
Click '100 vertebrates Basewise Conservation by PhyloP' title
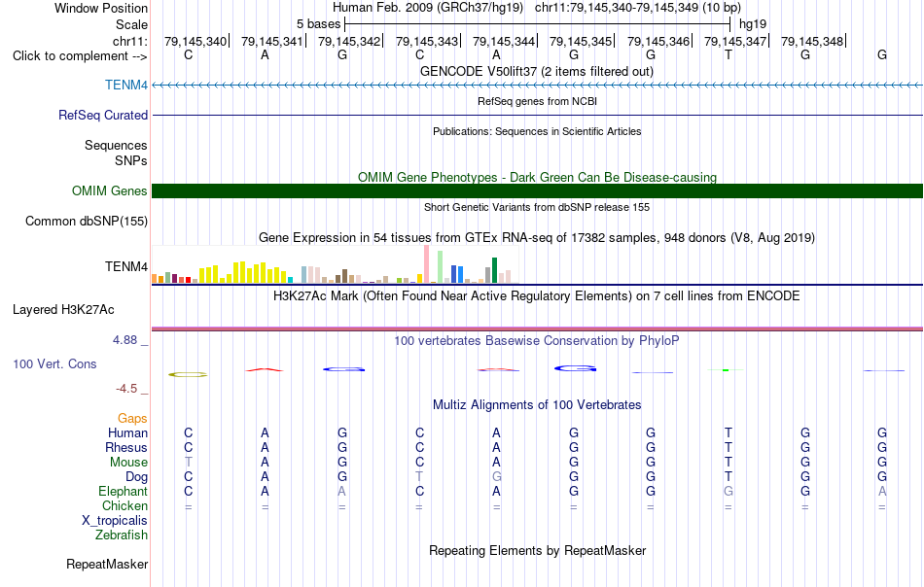537,341
